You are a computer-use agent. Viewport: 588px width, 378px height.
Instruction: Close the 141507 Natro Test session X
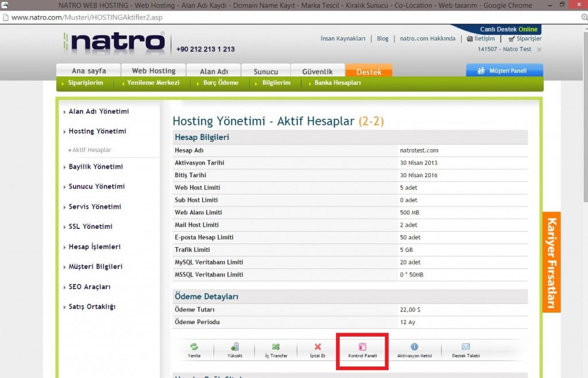click(x=539, y=49)
